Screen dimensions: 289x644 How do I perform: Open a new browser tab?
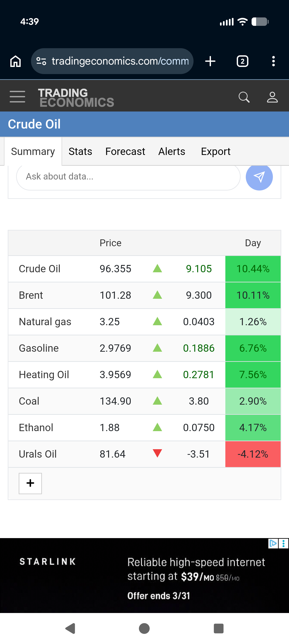210,61
